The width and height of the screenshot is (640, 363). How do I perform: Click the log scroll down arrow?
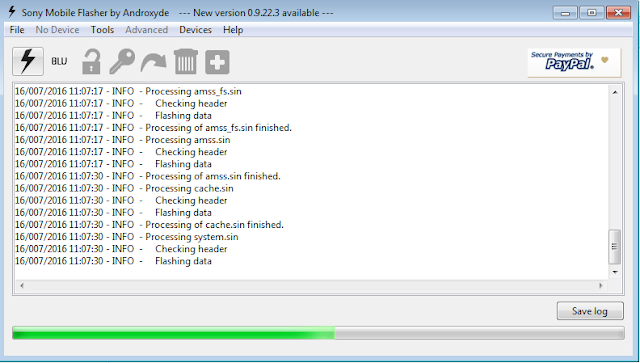pos(615,272)
